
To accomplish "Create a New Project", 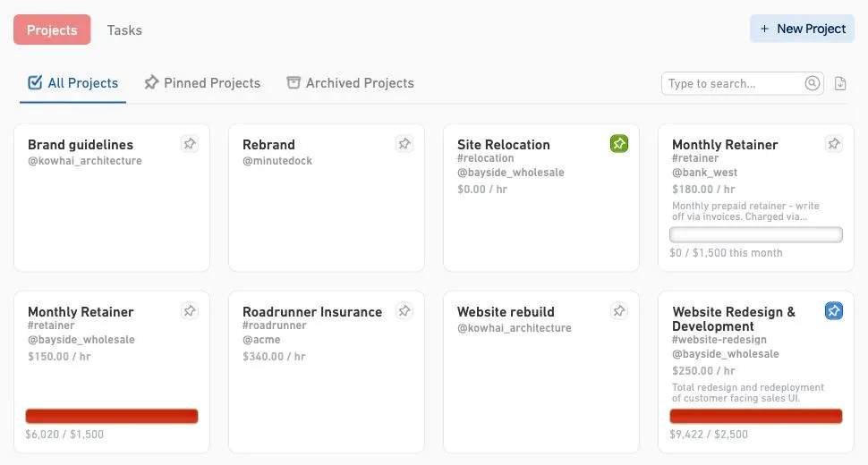I will 802,29.
